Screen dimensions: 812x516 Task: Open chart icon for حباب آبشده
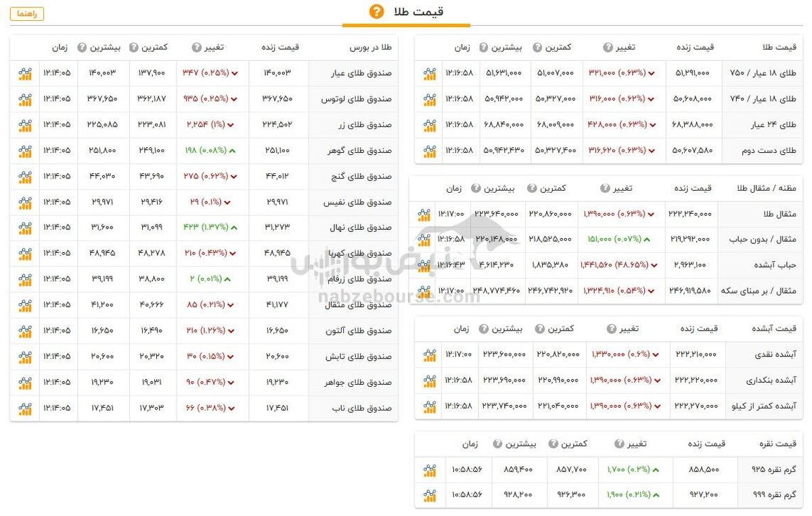424,266
